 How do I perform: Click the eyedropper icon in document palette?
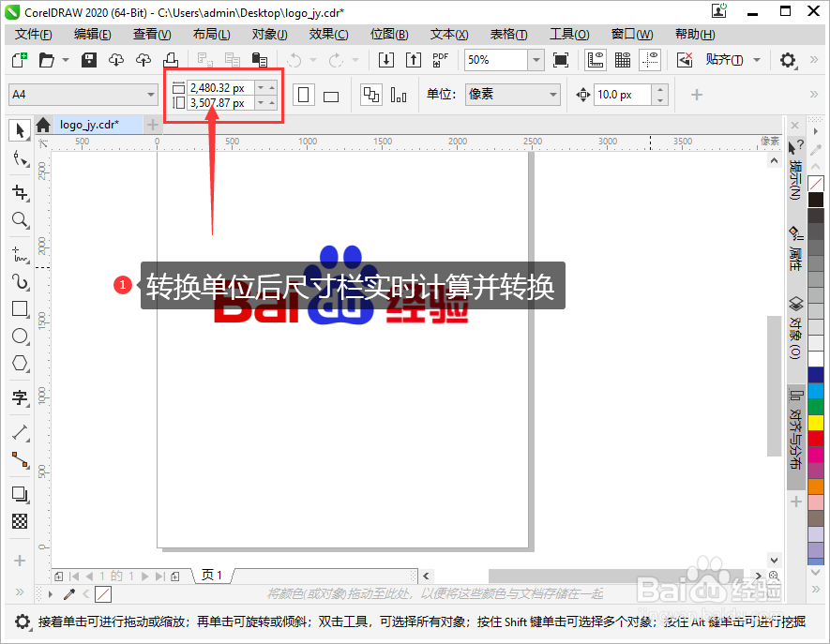(68, 594)
